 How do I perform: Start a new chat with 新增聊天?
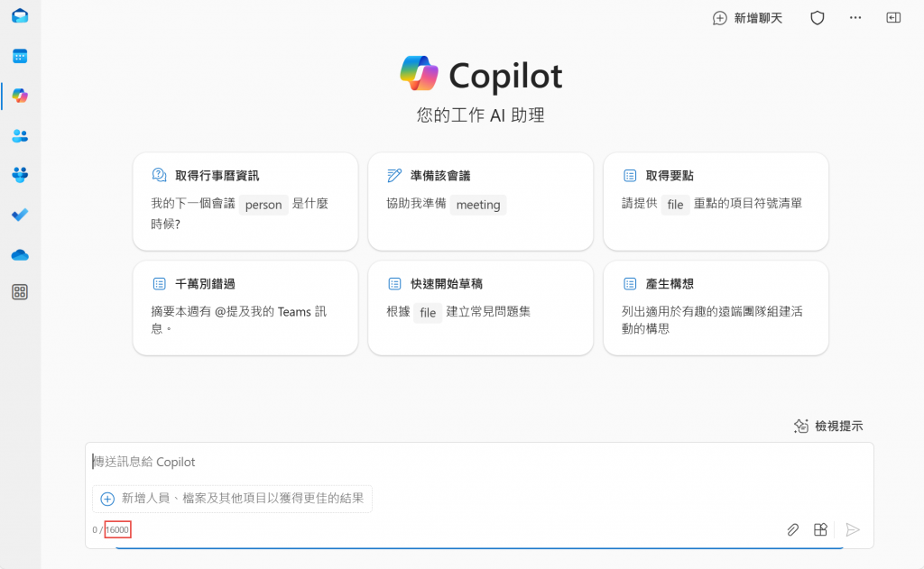(747, 18)
